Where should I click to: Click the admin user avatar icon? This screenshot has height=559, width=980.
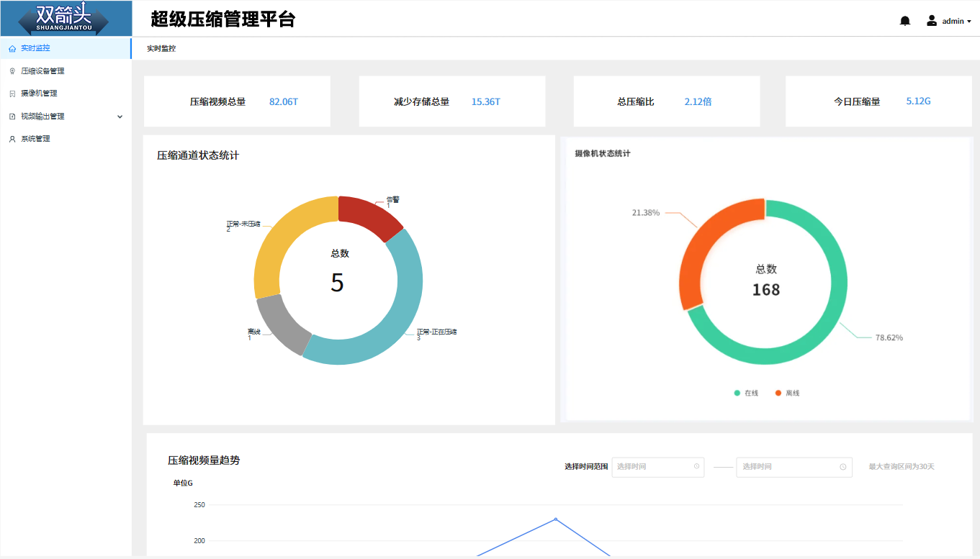coord(932,21)
